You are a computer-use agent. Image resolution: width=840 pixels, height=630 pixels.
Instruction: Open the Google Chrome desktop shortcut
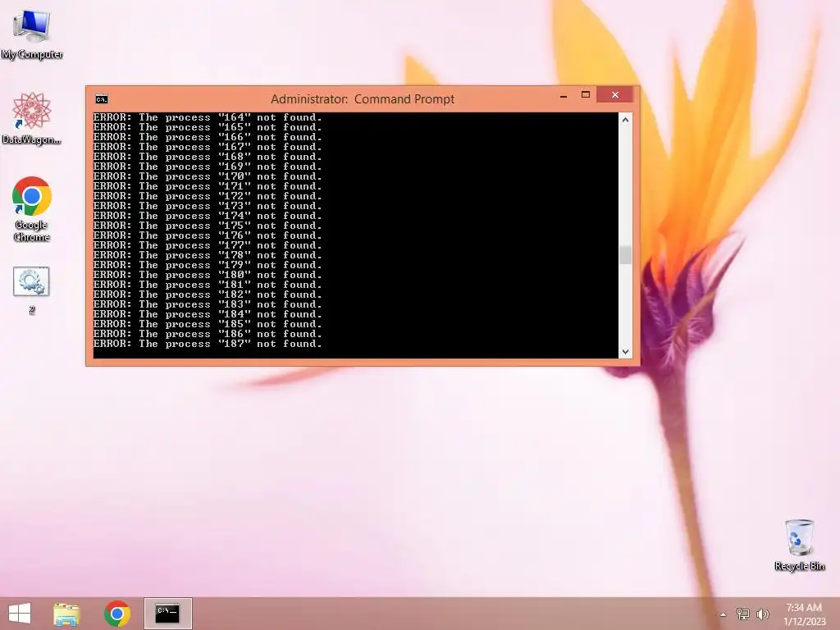[32, 209]
